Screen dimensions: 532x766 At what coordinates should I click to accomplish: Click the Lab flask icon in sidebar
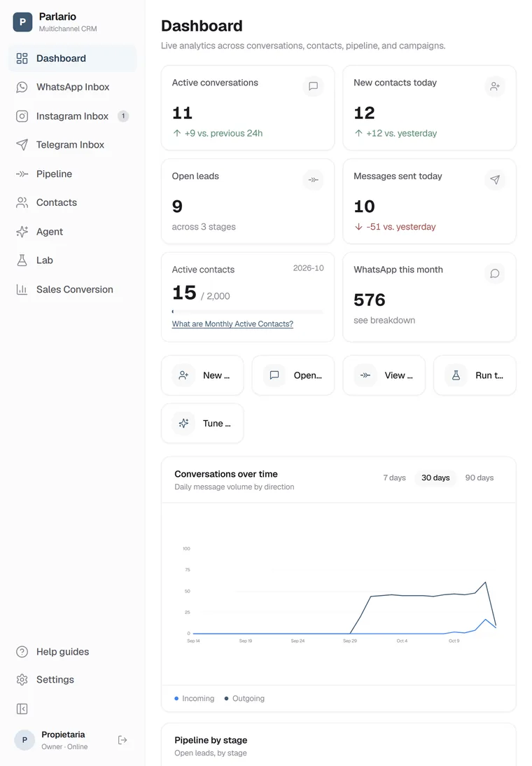pyautogui.click(x=22, y=260)
